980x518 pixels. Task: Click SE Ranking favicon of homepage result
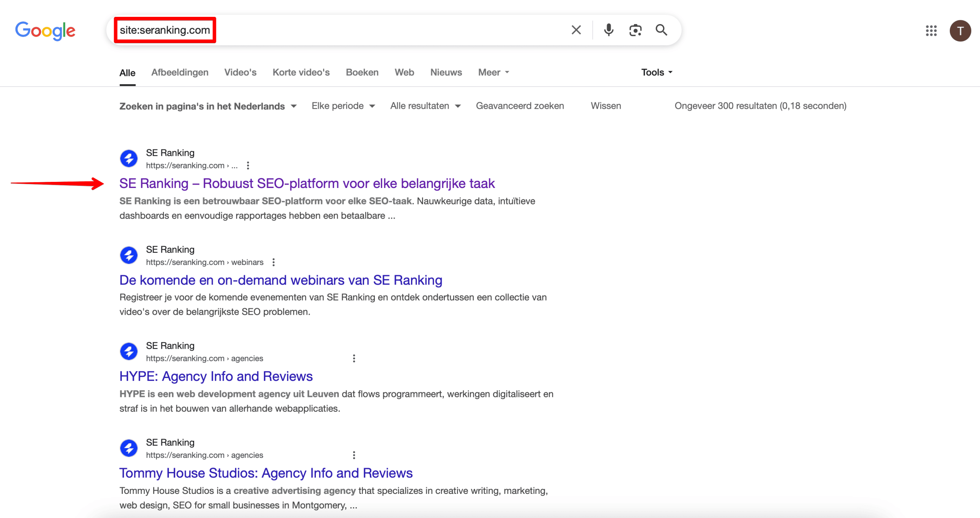point(129,159)
